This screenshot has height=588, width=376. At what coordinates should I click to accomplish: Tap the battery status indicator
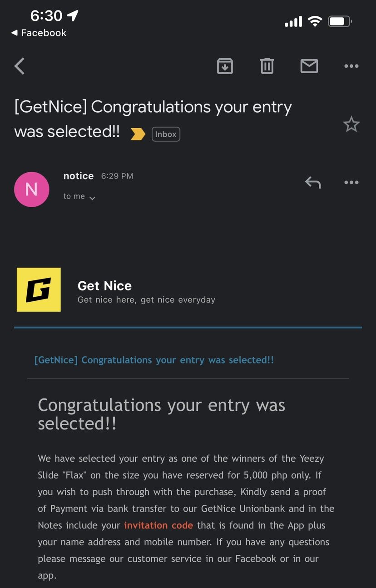(x=340, y=21)
